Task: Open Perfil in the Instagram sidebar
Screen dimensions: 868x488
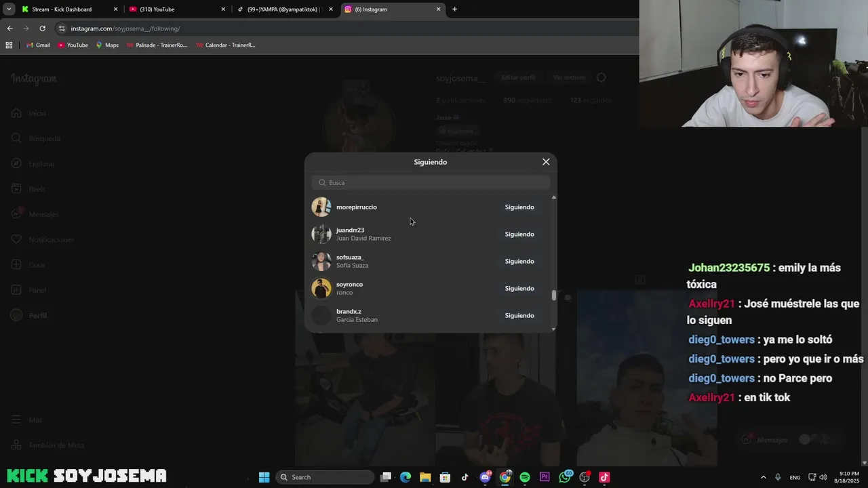Action: point(28,315)
